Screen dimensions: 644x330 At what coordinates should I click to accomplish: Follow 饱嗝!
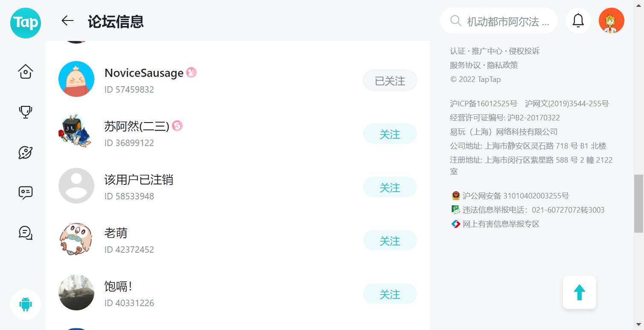click(390, 294)
